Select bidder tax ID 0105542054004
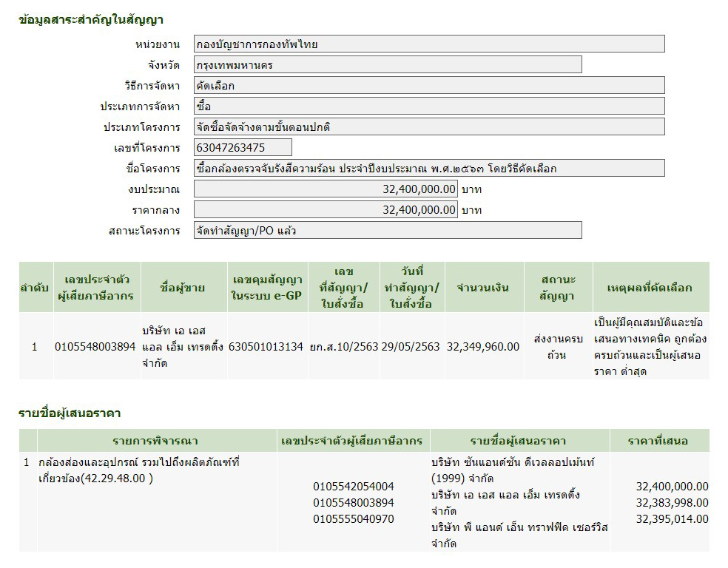Viewport: 728px width, 568px height. pos(354,487)
